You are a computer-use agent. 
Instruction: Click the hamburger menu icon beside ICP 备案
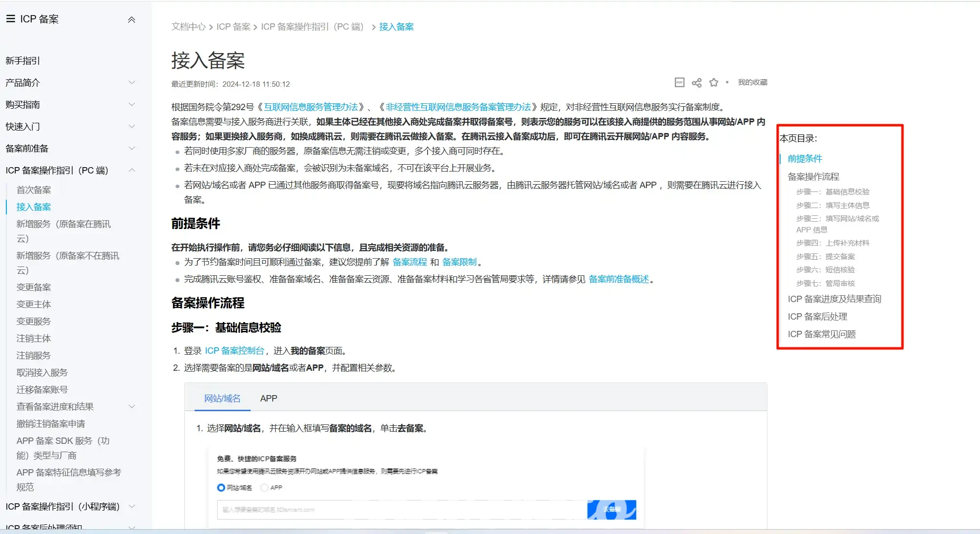[10, 19]
